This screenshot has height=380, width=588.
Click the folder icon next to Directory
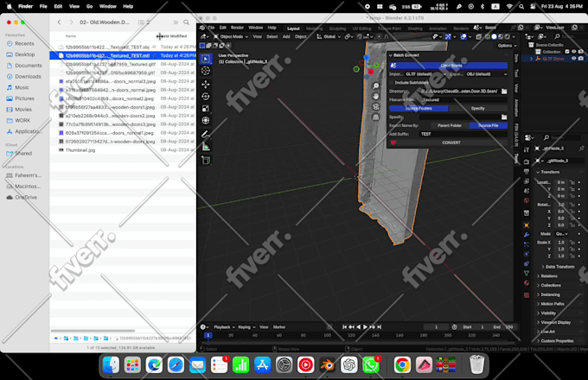(504, 92)
